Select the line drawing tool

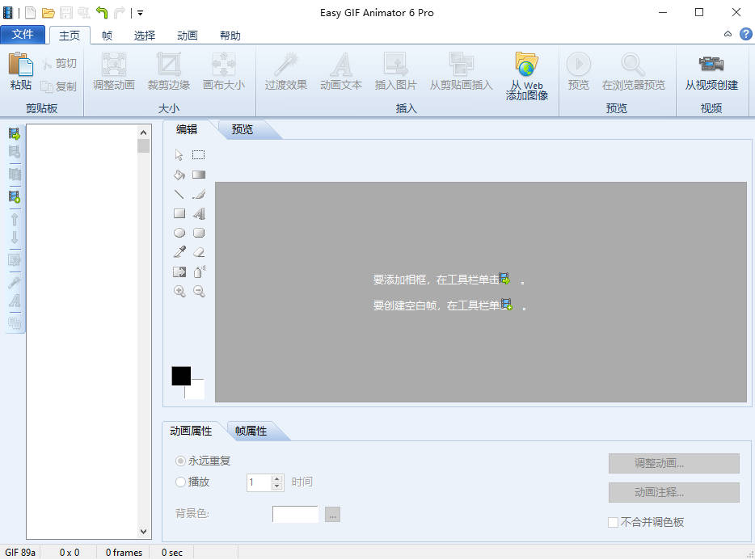point(179,194)
